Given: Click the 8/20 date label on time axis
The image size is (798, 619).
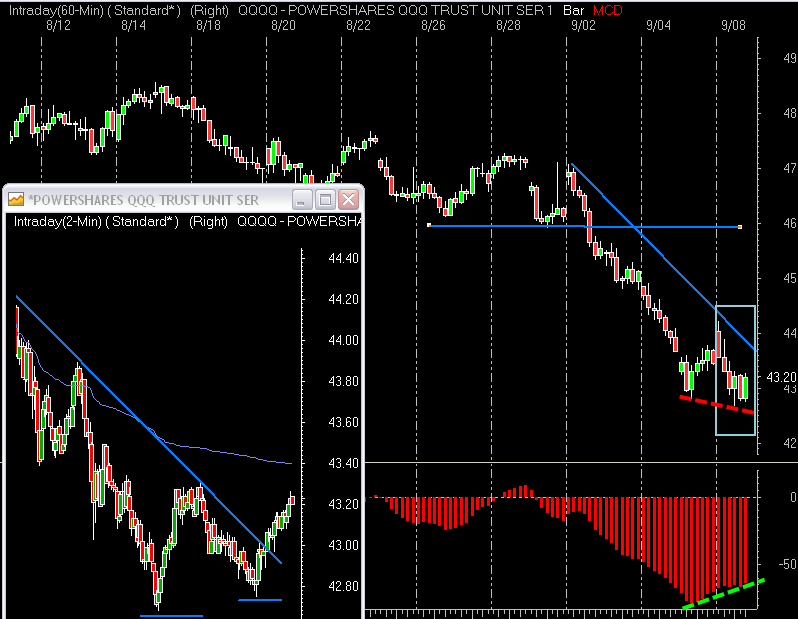Looking at the screenshot, I should tap(283, 25).
